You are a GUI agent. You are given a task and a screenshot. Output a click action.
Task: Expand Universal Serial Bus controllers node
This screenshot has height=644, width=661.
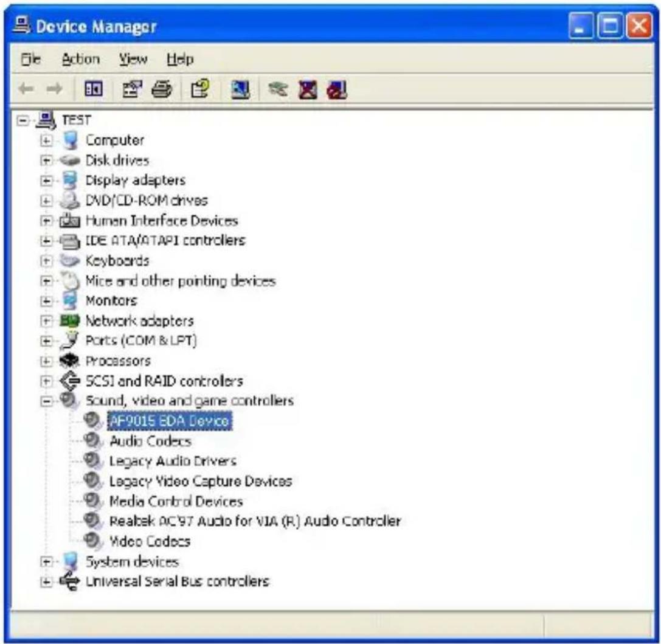46,582
